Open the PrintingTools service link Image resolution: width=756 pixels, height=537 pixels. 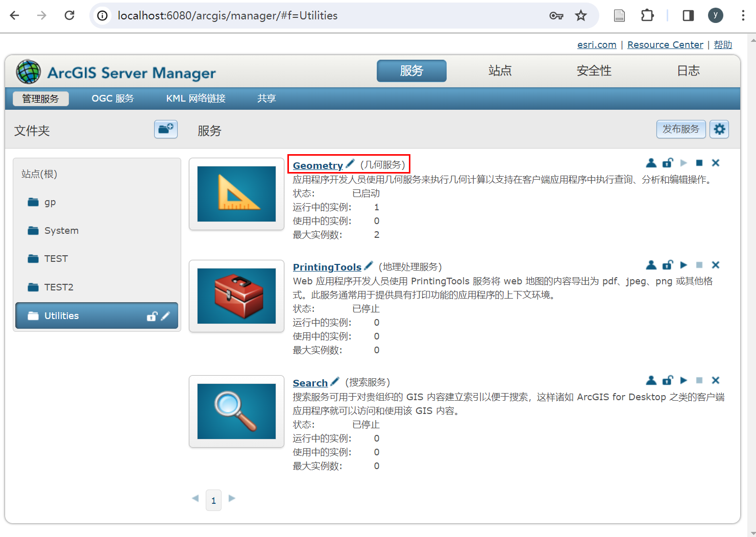(x=327, y=267)
